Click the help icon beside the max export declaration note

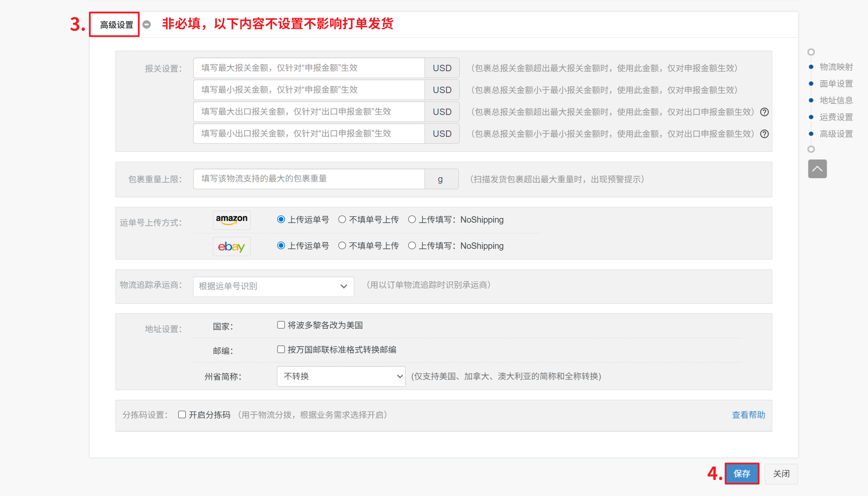(x=764, y=112)
